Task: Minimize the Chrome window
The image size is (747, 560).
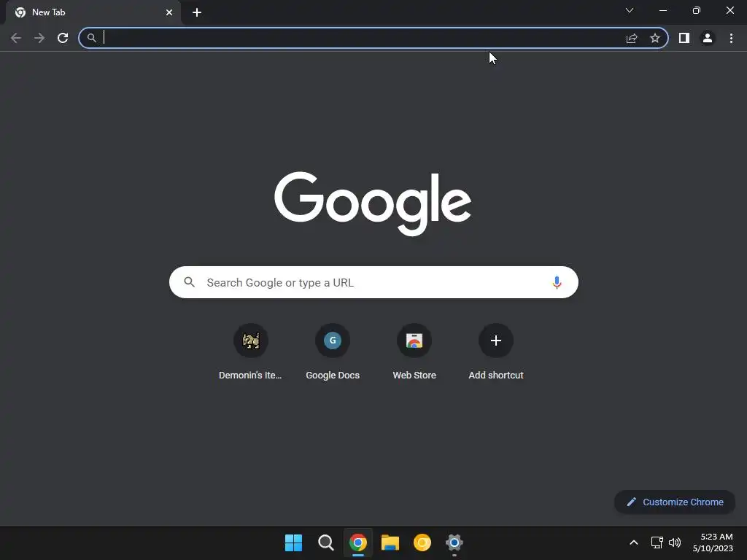Action: [x=662, y=10]
